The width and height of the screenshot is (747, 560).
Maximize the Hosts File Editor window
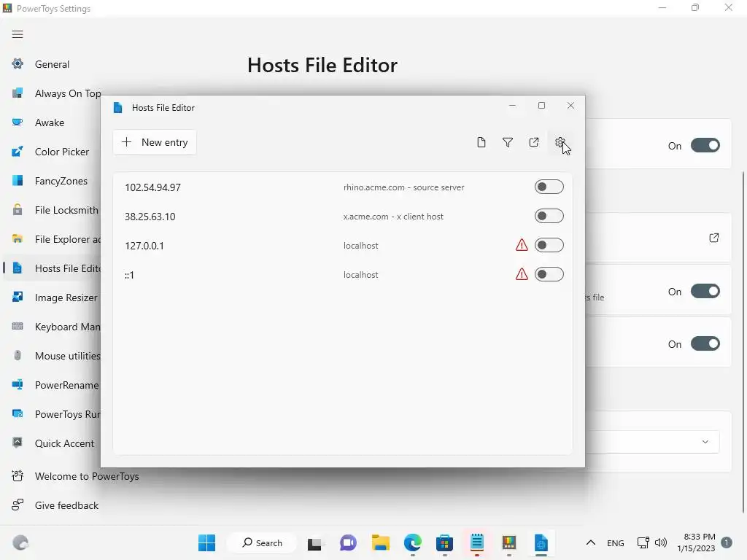(x=542, y=106)
